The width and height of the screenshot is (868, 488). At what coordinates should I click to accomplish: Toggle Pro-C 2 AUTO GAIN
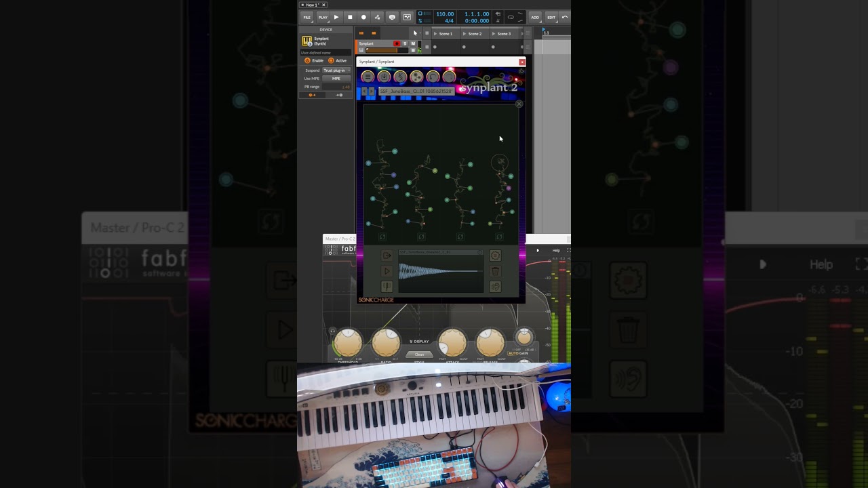[x=518, y=353]
